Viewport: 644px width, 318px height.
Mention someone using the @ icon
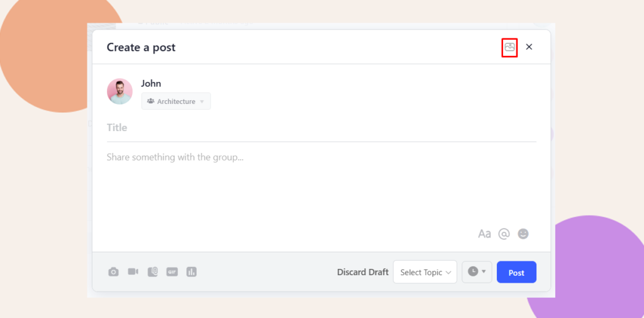click(504, 234)
